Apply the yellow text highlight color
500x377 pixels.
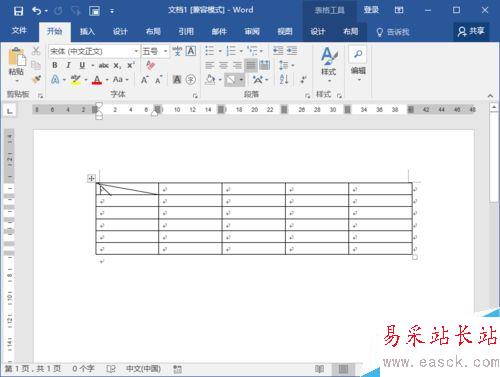(75, 80)
